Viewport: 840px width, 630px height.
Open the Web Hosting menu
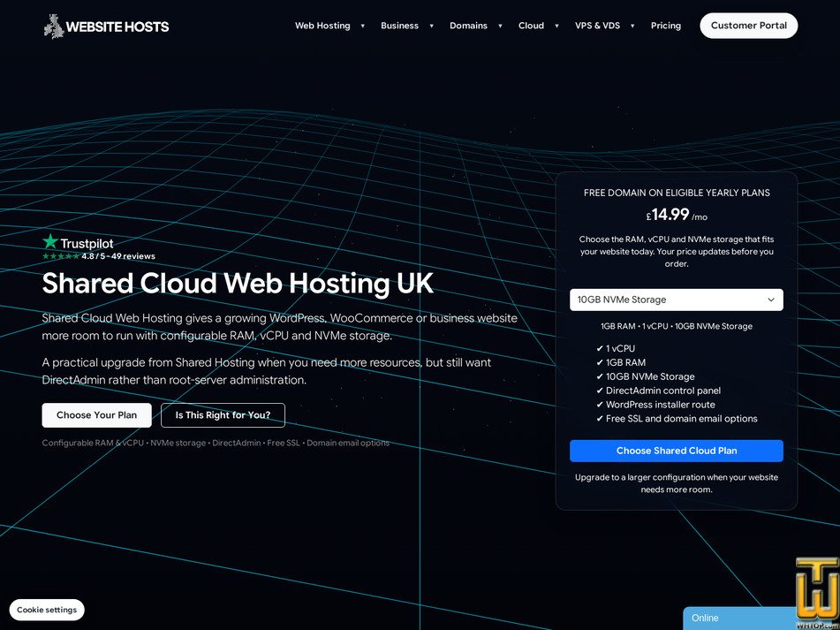(322, 26)
